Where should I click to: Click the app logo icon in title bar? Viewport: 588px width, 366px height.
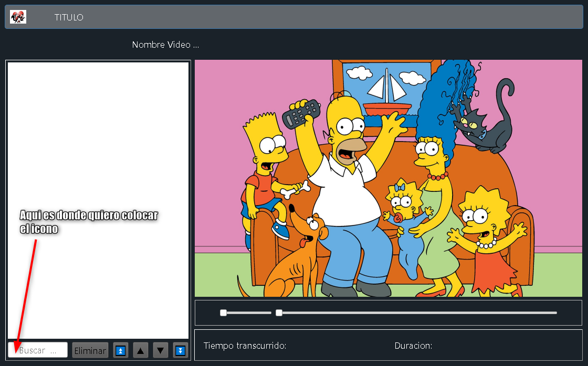point(18,17)
